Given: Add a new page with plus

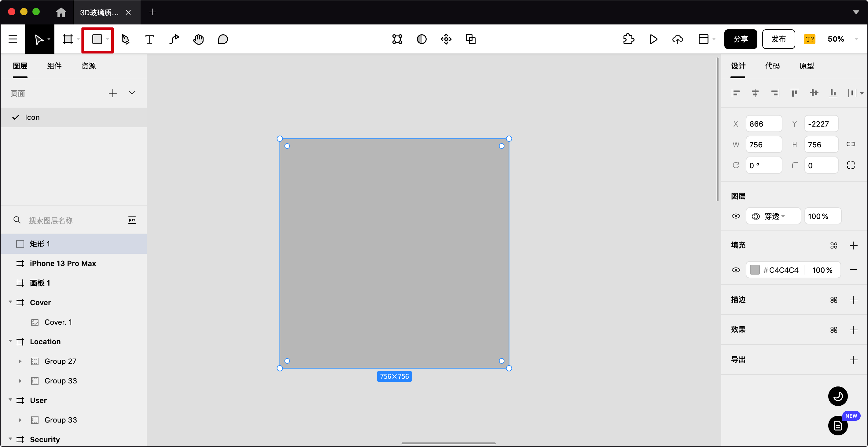Looking at the screenshot, I should click(112, 93).
